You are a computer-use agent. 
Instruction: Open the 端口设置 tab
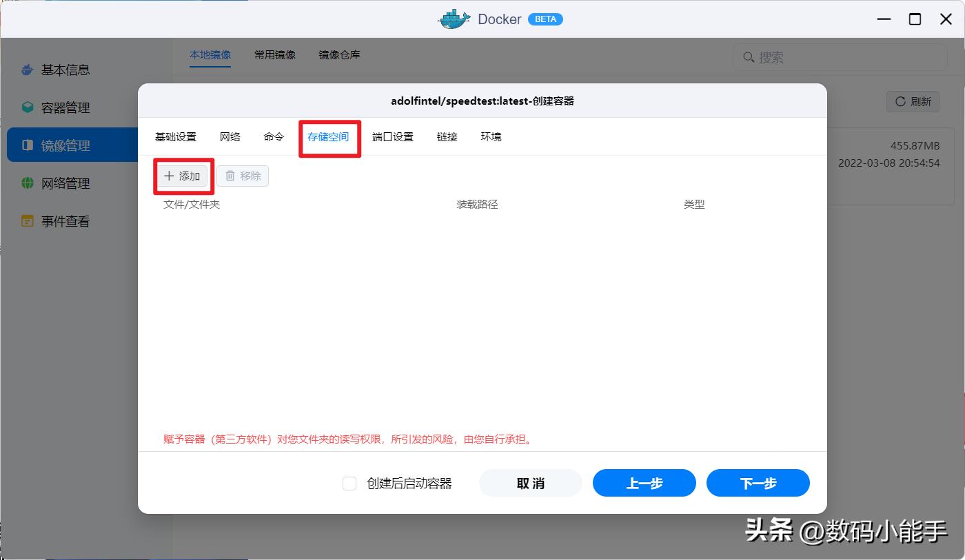click(x=392, y=136)
